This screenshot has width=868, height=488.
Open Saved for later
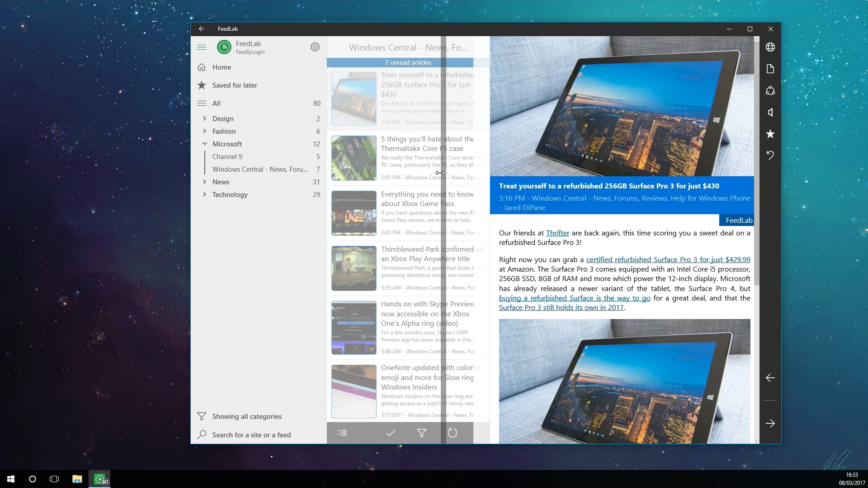(234, 85)
